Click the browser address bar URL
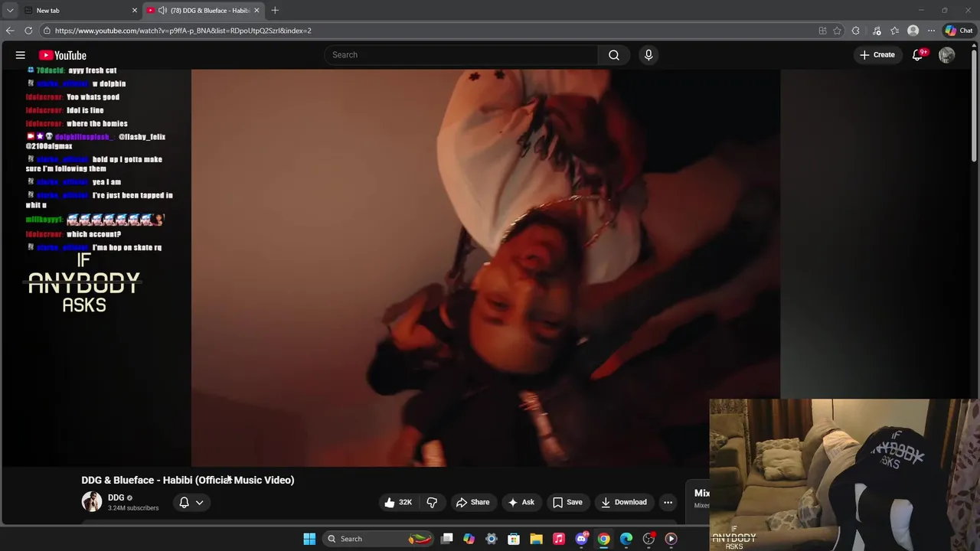The width and height of the screenshot is (980, 551). tap(183, 31)
